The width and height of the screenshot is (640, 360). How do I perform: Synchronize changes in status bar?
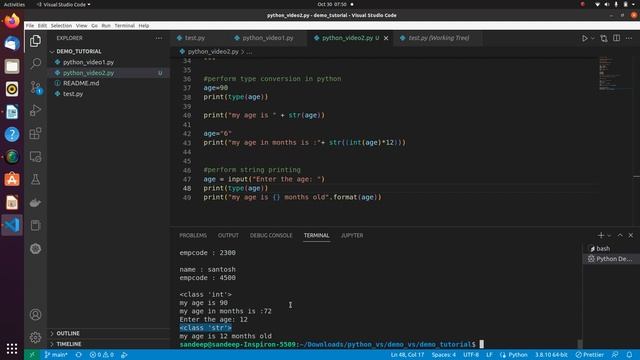(79, 355)
